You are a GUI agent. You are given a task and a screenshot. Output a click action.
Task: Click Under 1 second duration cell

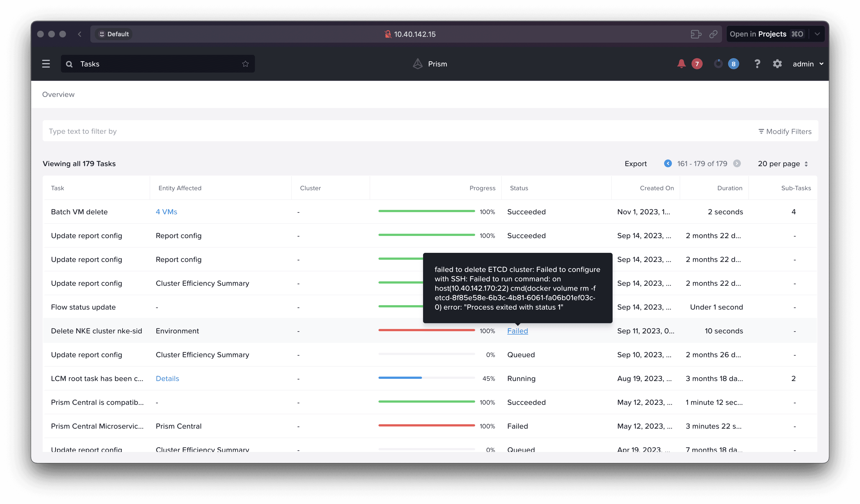[x=716, y=307]
